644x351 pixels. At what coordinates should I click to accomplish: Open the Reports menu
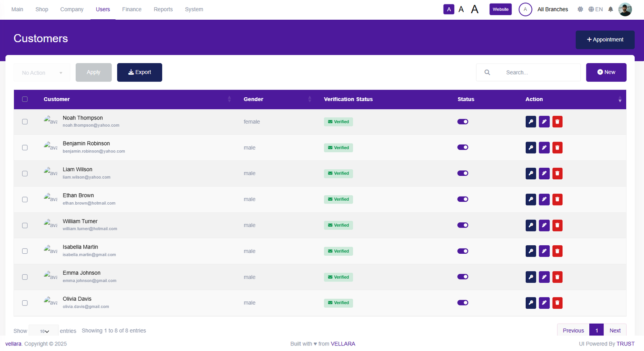pyautogui.click(x=163, y=9)
